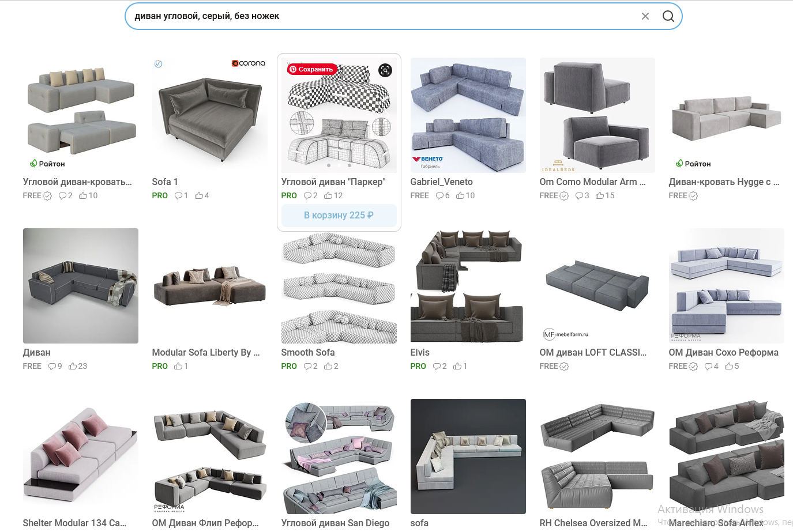This screenshot has height=532, width=793.
Task: Click comments icon under Smooth Sofa
Action: (307, 366)
